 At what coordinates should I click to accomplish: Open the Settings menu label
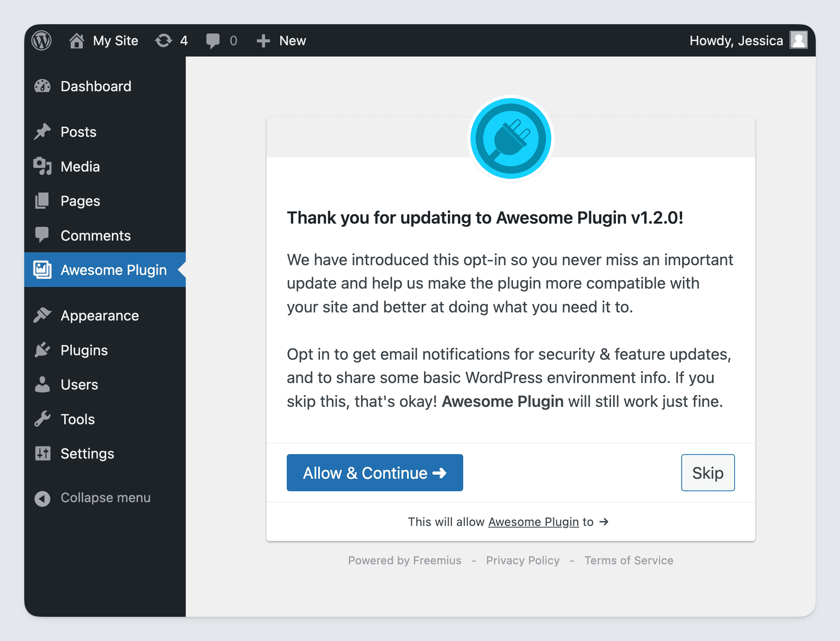(88, 454)
